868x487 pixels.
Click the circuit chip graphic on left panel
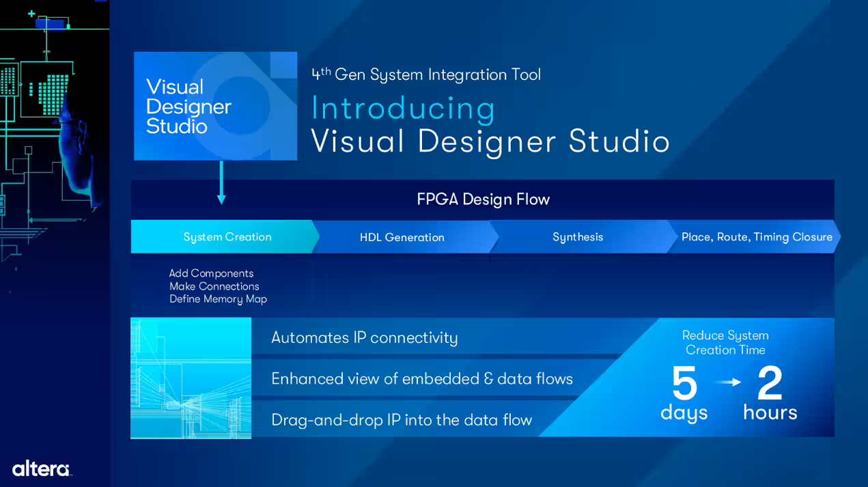45,89
